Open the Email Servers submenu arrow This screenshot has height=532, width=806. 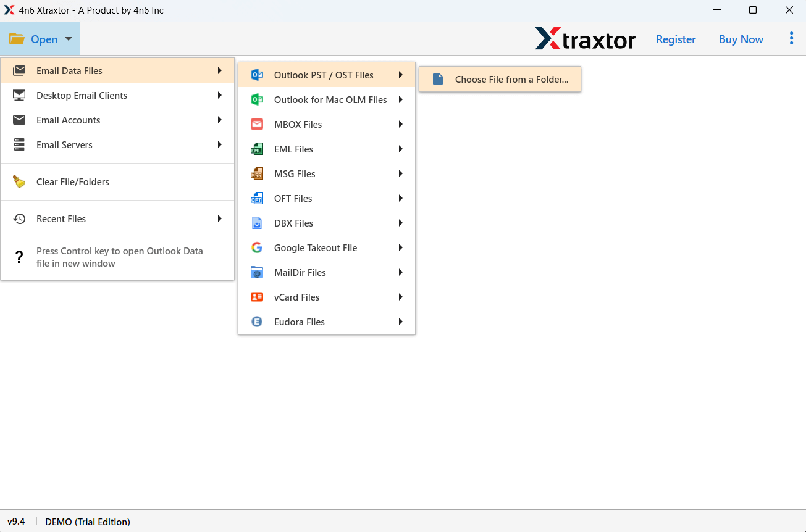pos(219,144)
